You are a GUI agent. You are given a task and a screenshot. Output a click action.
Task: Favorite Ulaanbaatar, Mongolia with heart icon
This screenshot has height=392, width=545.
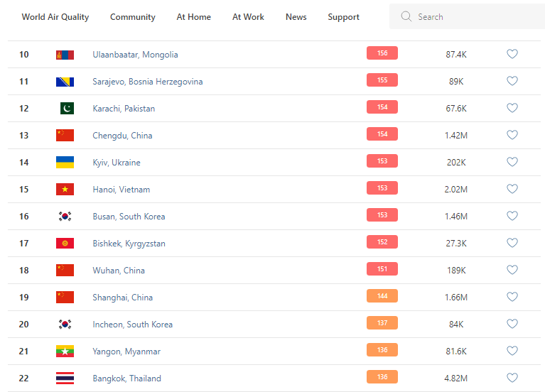click(x=512, y=54)
